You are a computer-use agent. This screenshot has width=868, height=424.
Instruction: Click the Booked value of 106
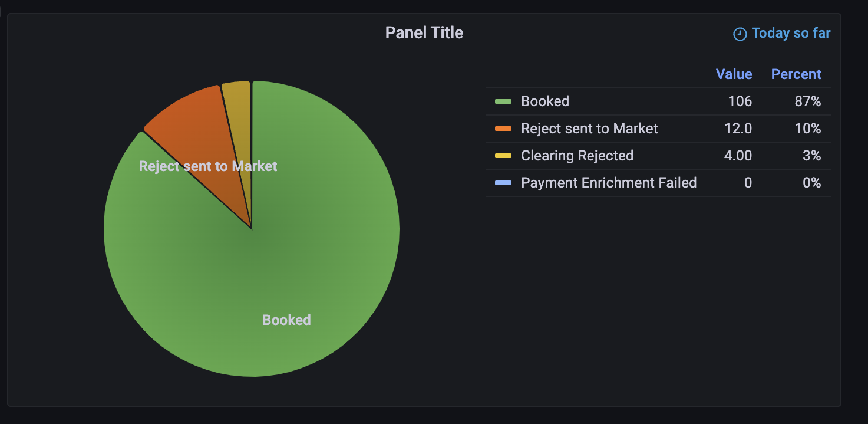pos(740,101)
